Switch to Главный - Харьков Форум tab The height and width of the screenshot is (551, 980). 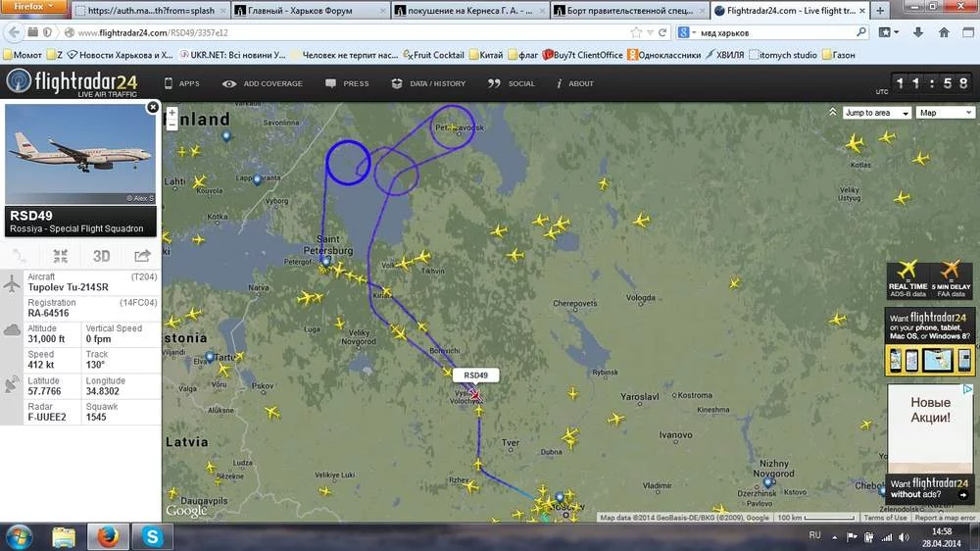(x=310, y=10)
